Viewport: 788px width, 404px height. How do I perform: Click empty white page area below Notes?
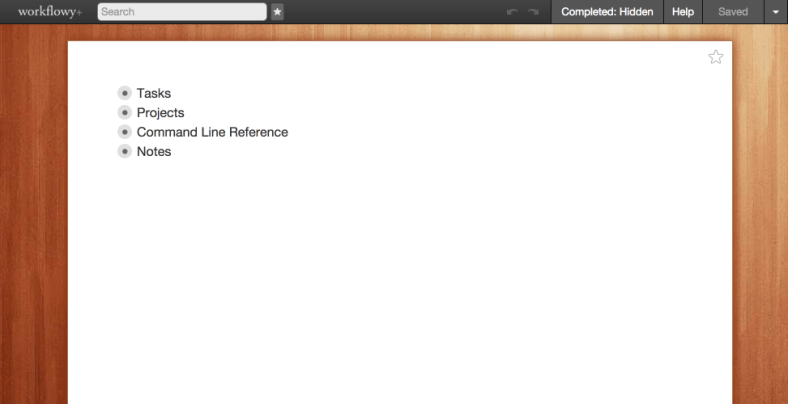coord(400,281)
